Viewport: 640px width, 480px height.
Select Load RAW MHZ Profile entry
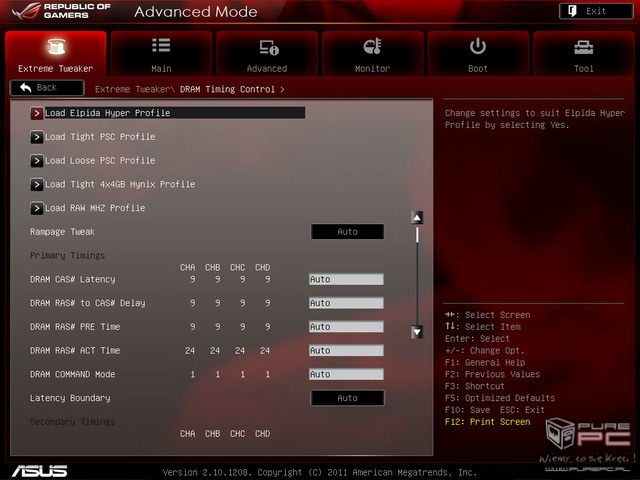click(x=95, y=208)
